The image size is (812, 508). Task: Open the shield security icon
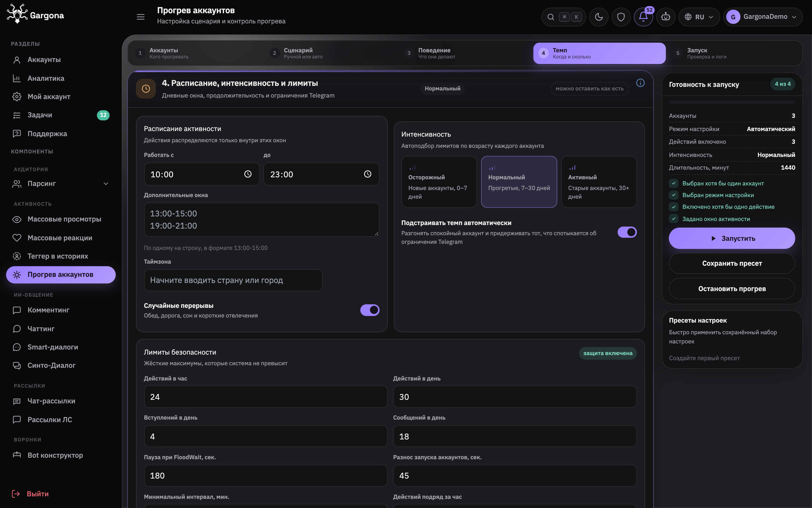(x=621, y=17)
